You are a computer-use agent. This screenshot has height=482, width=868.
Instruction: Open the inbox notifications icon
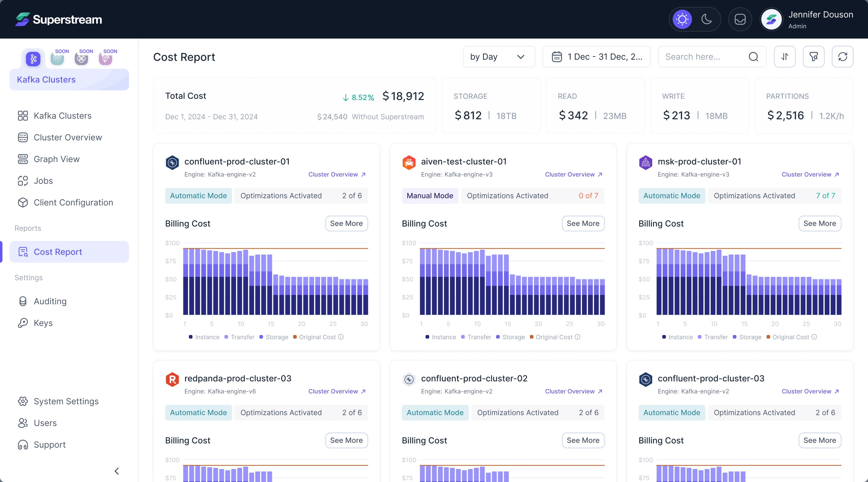click(740, 19)
